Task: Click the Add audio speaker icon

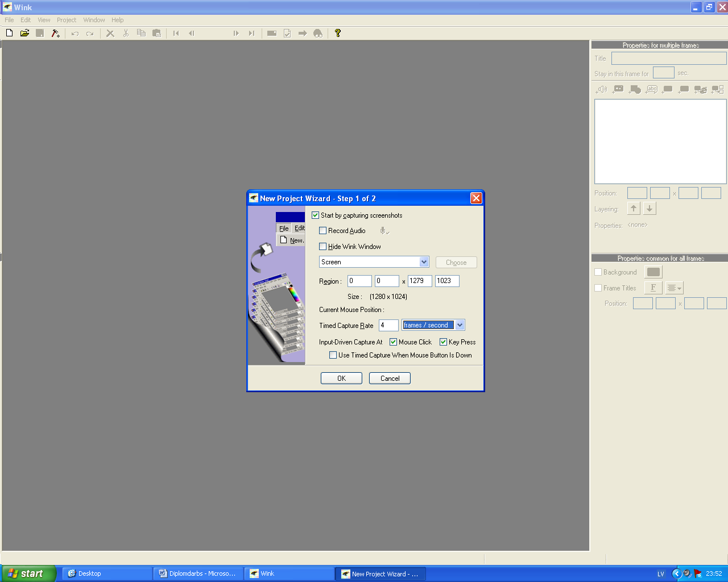Action: (x=602, y=89)
